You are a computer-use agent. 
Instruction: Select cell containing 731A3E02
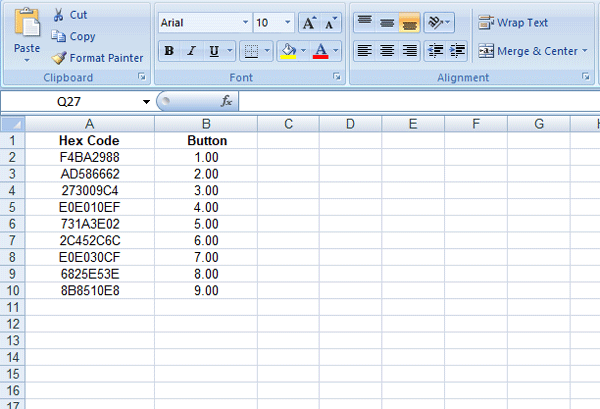pos(90,224)
